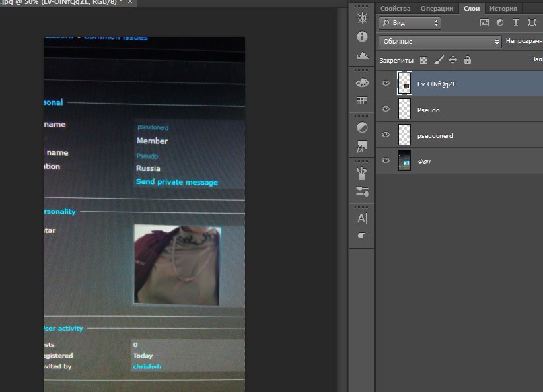The image size is (543, 392).
Task: Toggle lock transparent pixels checkerboard icon
Action: pyautogui.click(x=423, y=61)
